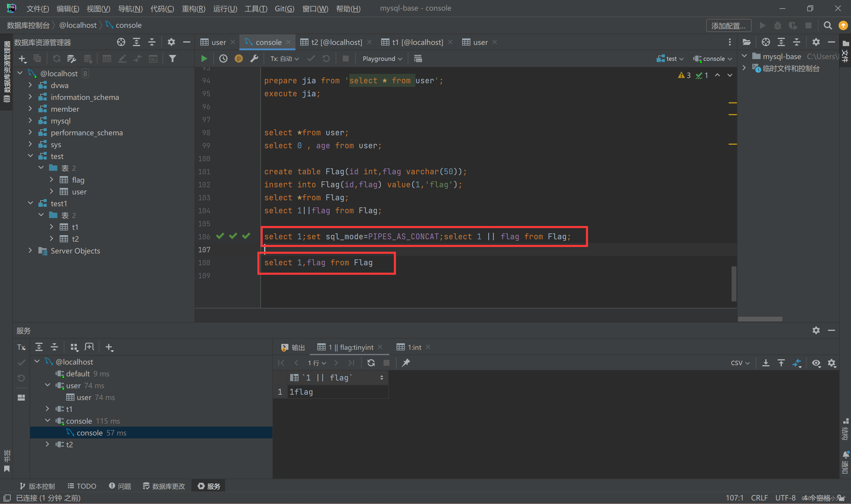Refresh database objects with sync arrows icon
Viewport: 851px width, 504px height.
pyautogui.click(x=56, y=58)
